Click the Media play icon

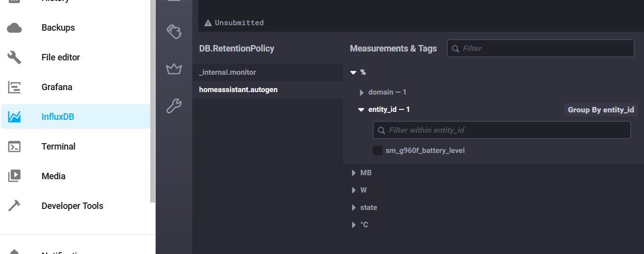point(14,176)
